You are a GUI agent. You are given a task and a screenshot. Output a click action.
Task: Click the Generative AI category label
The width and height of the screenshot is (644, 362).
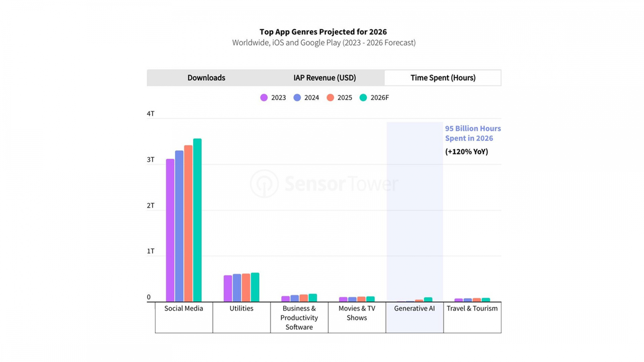pyautogui.click(x=414, y=309)
